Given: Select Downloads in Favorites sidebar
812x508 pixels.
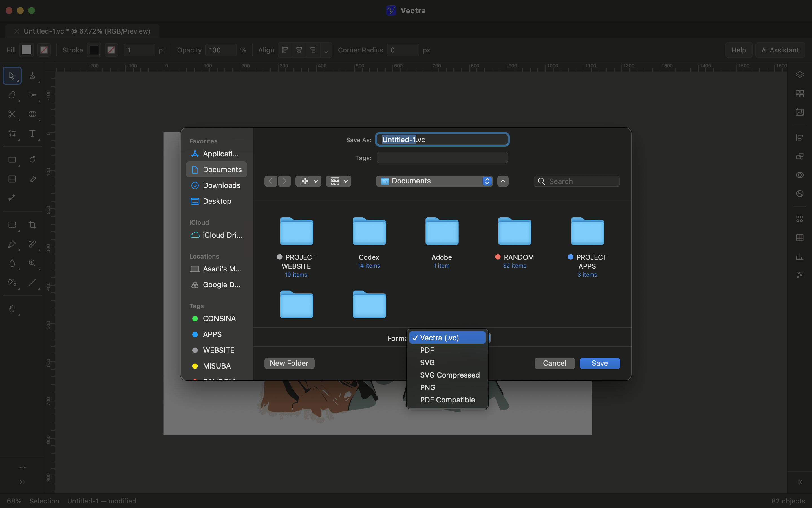Looking at the screenshot, I should 217,185.
